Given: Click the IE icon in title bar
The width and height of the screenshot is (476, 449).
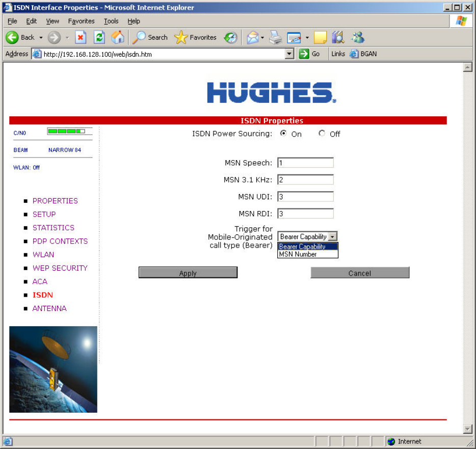Looking at the screenshot, I should tap(7, 7).
